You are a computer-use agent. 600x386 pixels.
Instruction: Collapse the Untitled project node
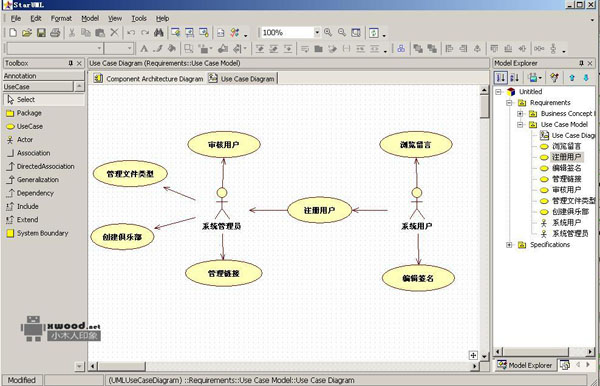point(498,92)
